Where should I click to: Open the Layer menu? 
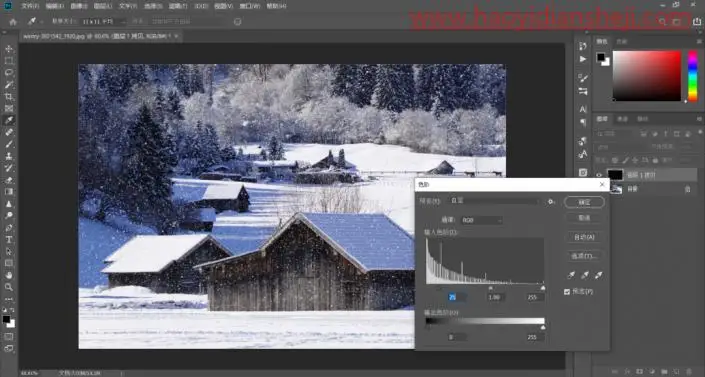[103, 6]
